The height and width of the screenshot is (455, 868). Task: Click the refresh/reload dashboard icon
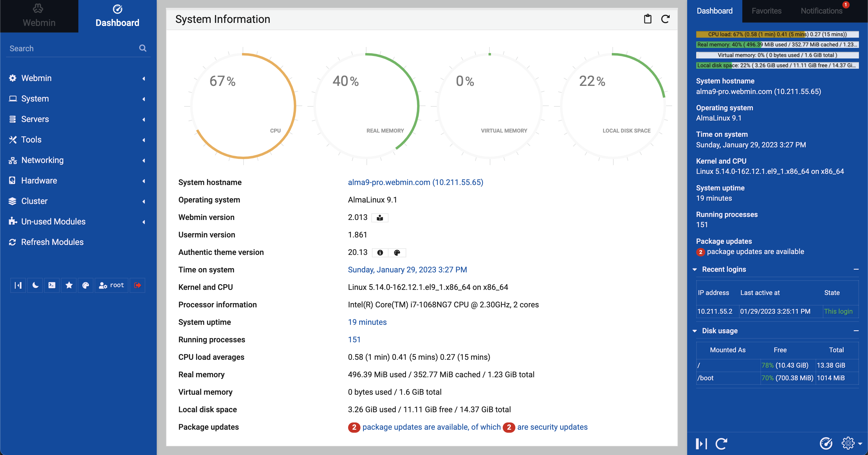[x=665, y=19]
